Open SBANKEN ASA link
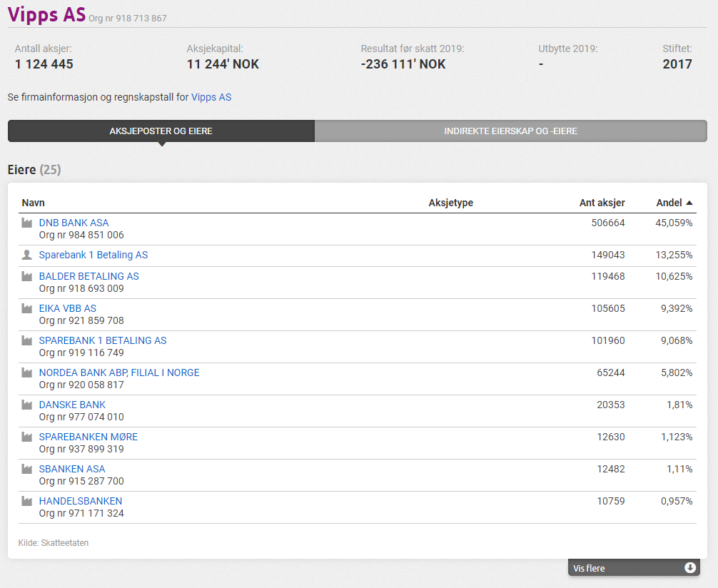Viewport: 718px width, 588px height. (72, 469)
